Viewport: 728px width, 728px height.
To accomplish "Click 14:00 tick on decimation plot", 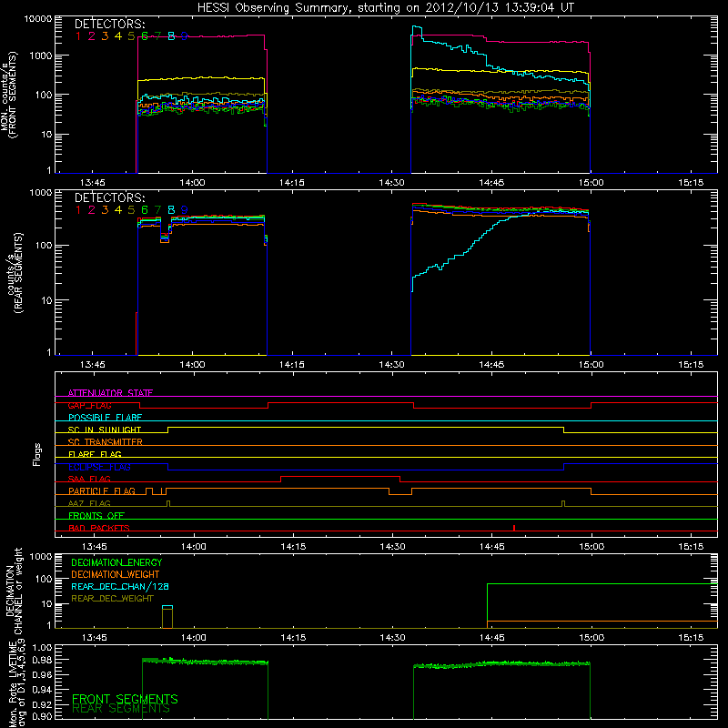I will click(194, 638).
